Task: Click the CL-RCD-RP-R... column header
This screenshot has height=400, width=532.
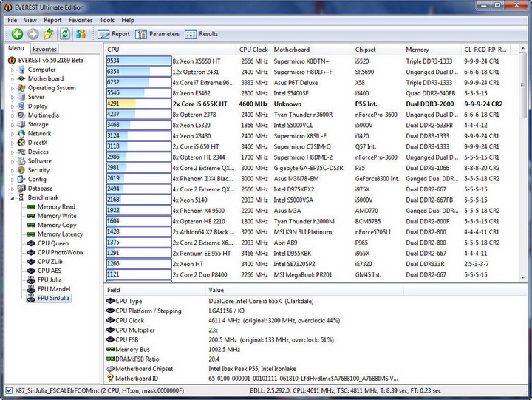Action: [485, 50]
